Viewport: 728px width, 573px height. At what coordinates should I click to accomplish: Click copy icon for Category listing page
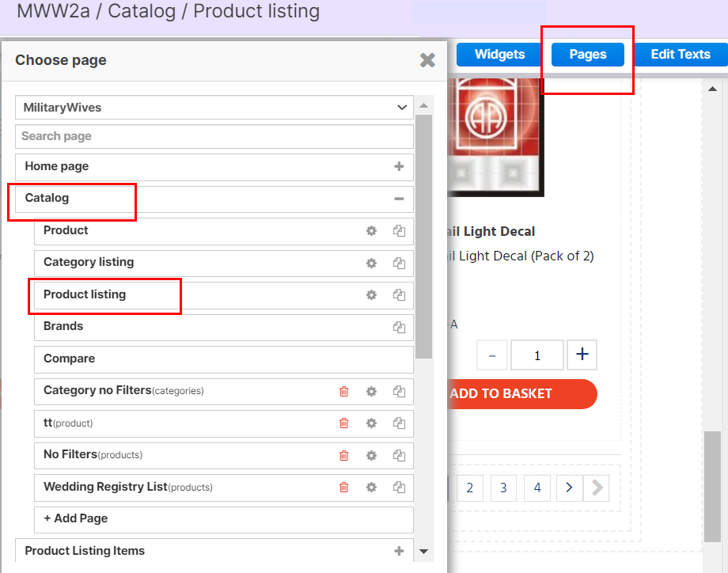399,264
